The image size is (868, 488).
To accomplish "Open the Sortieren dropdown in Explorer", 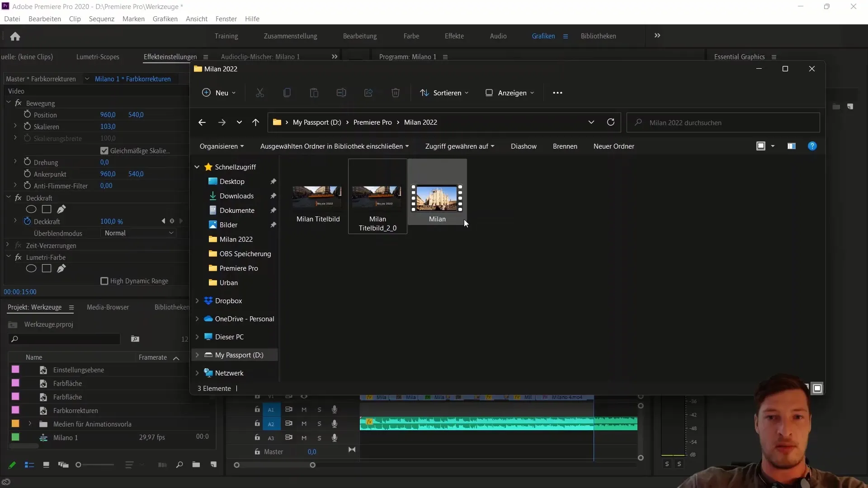I will [444, 93].
